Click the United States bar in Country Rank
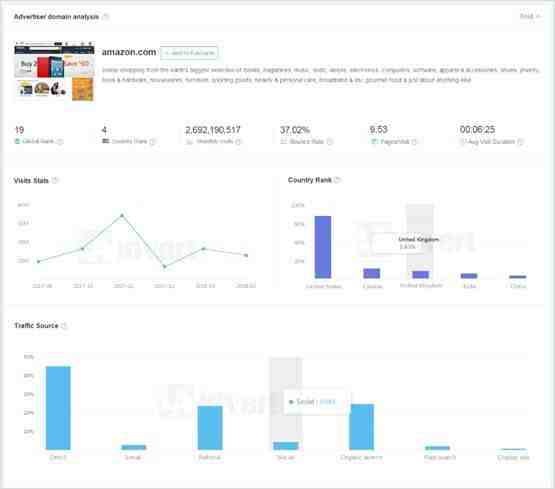The width and height of the screenshot is (555, 489). click(323, 247)
